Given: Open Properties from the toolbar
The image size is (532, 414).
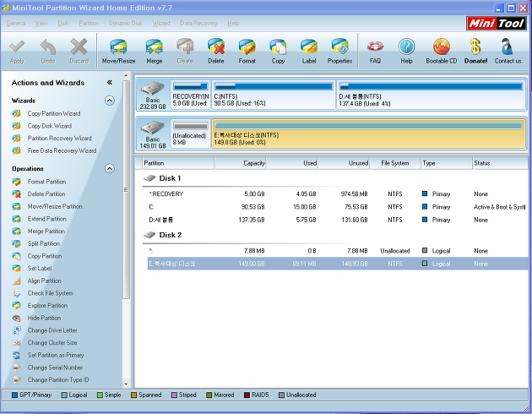Looking at the screenshot, I should pos(339,51).
